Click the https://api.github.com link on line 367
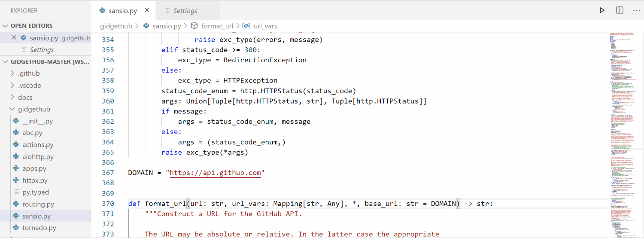644x238 pixels. [x=216, y=173]
